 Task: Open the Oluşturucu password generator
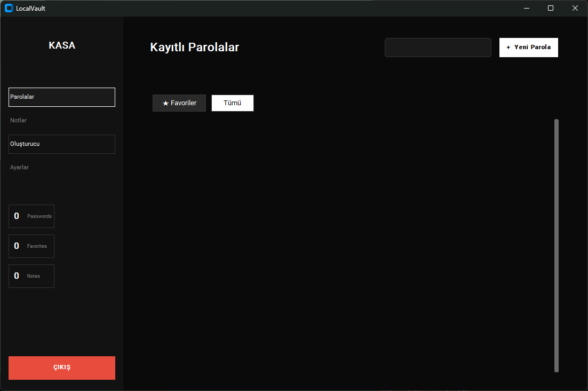click(x=62, y=144)
